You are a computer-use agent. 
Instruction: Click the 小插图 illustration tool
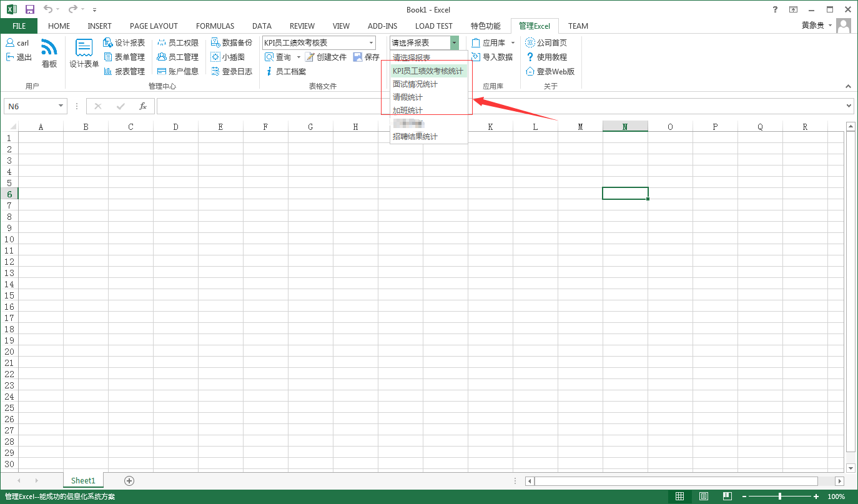click(x=227, y=57)
